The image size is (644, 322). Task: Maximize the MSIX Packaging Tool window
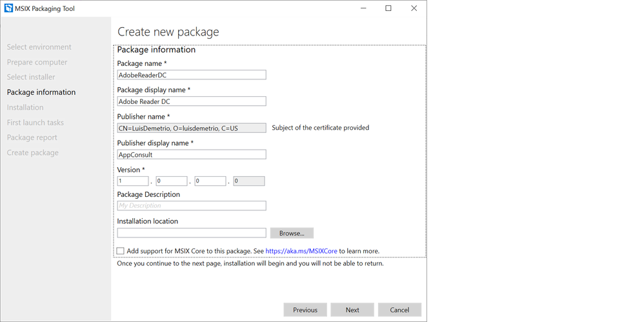point(388,8)
